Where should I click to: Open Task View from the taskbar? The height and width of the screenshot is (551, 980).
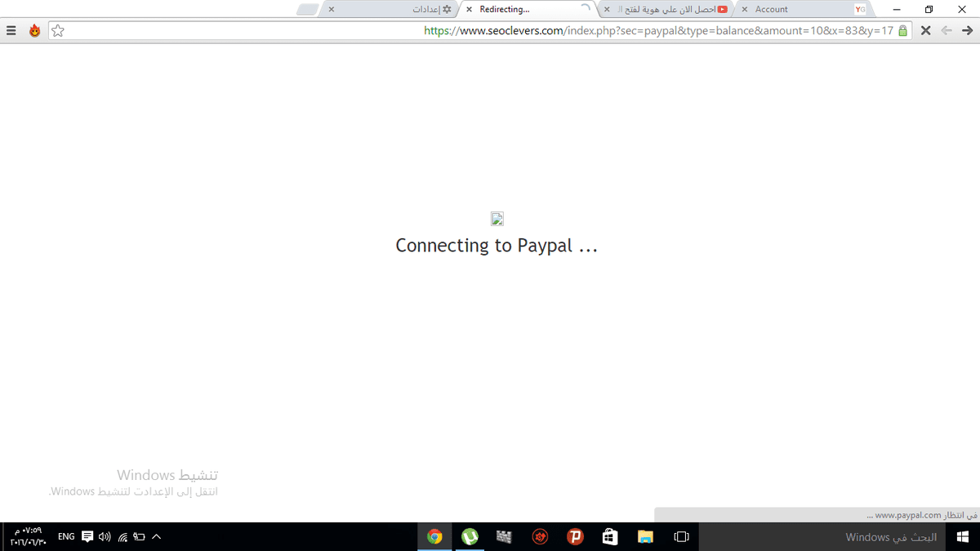pos(681,537)
